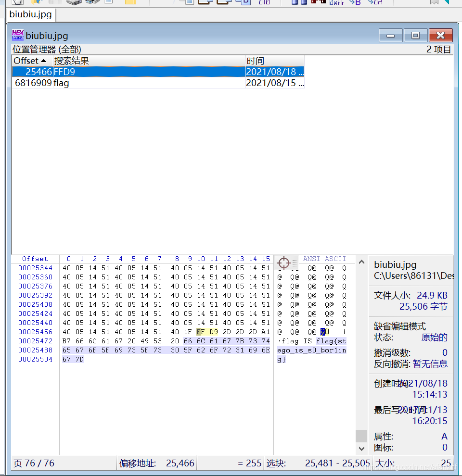
Task: Click the 时间 column header
Action: click(254, 61)
